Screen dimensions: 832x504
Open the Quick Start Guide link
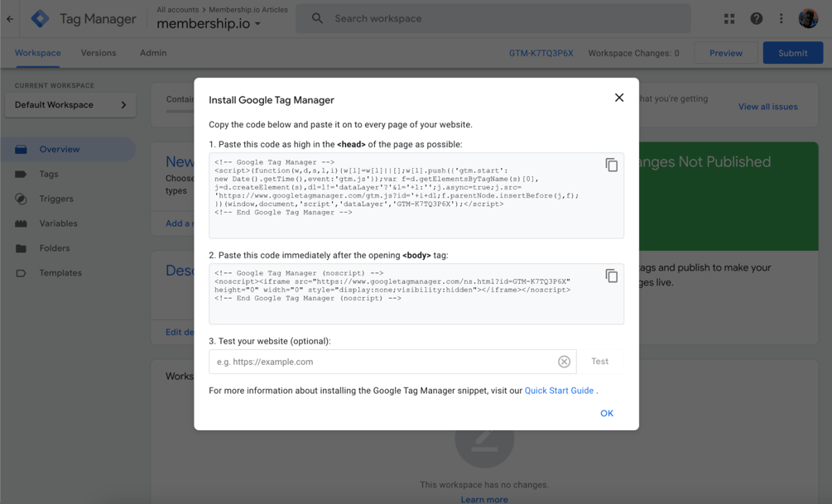click(x=559, y=390)
